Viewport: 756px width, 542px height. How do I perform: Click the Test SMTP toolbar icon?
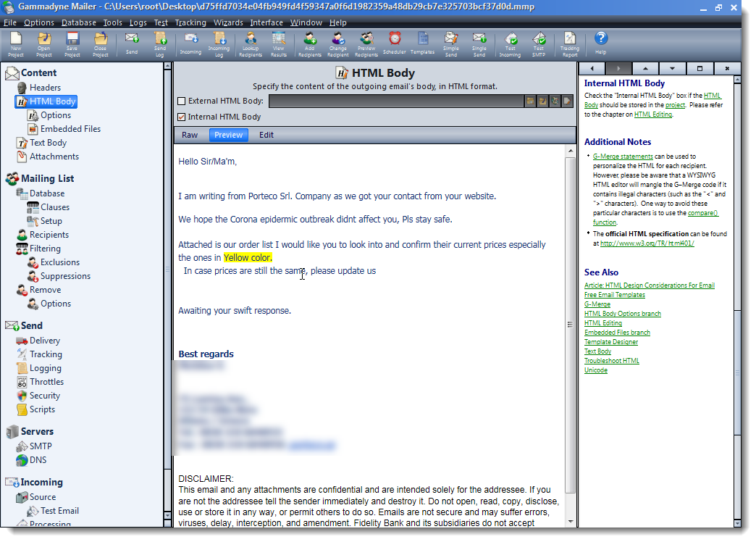tap(539, 44)
